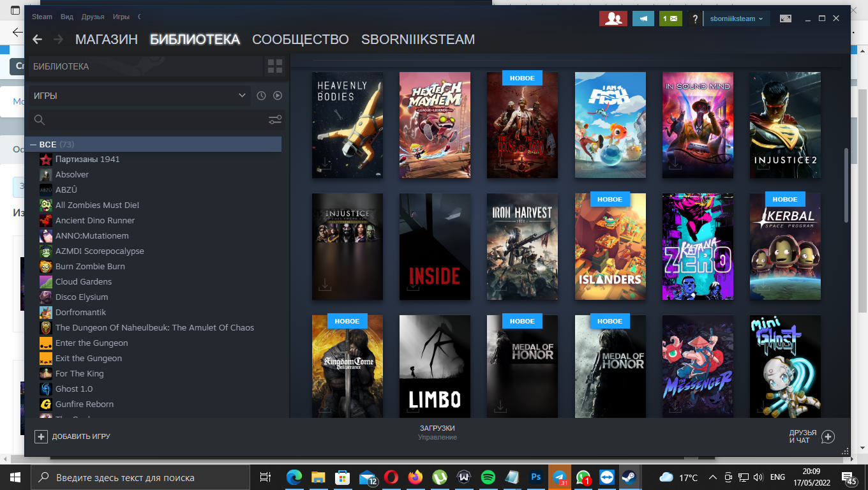Open the announcements megaphone icon

pos(643,19)
